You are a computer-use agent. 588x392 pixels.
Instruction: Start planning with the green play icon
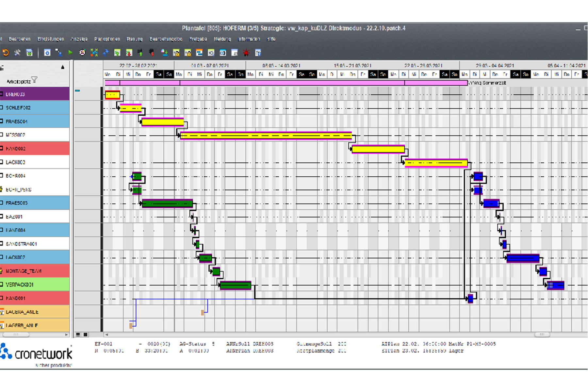[x=70, y=53]
